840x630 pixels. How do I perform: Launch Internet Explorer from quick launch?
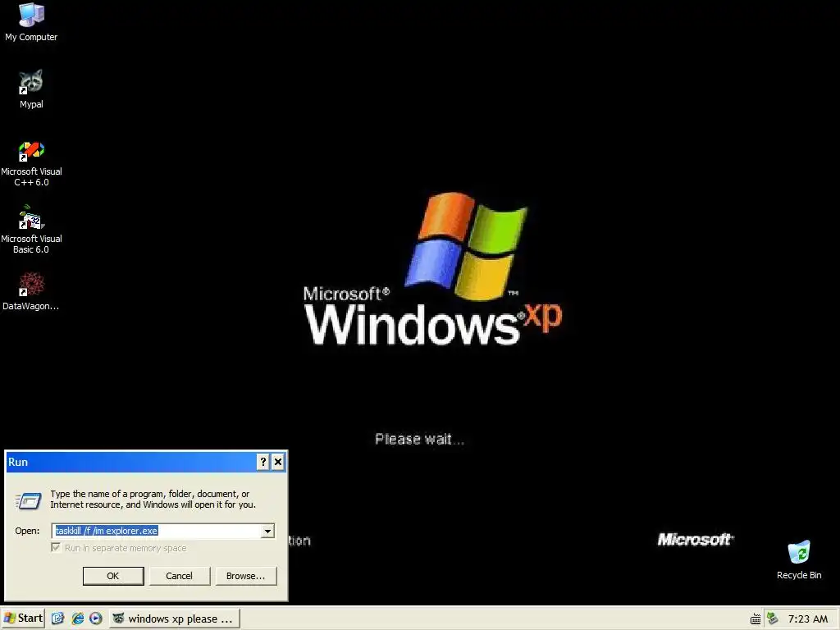coord(77,619)
